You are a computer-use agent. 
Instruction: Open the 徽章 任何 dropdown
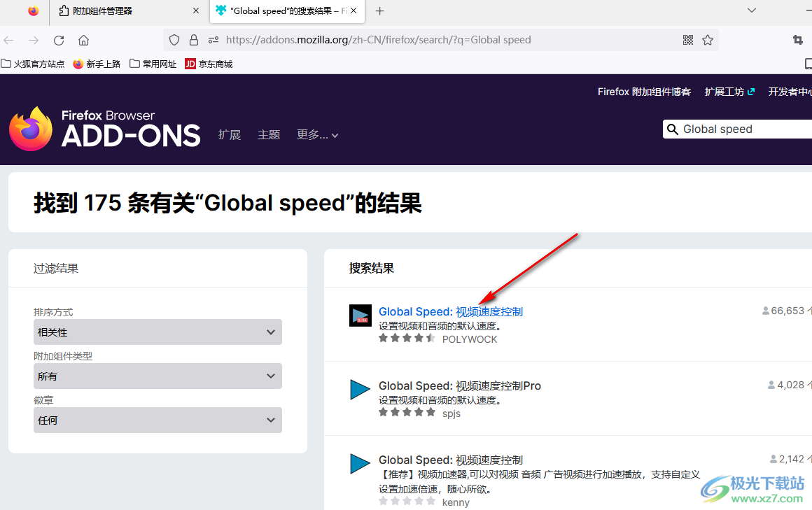158,420
